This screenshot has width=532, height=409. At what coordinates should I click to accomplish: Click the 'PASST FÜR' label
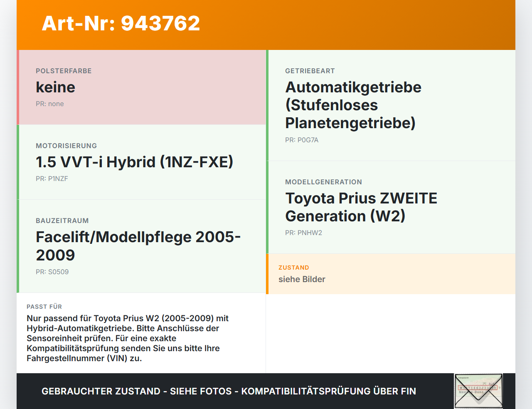44,307
